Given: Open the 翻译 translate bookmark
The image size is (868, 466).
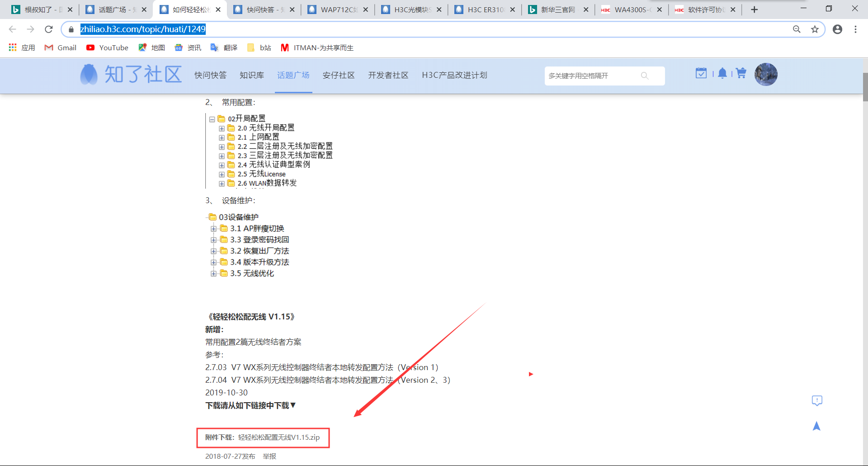Looking at the screenshot, I should click(224, 48).
